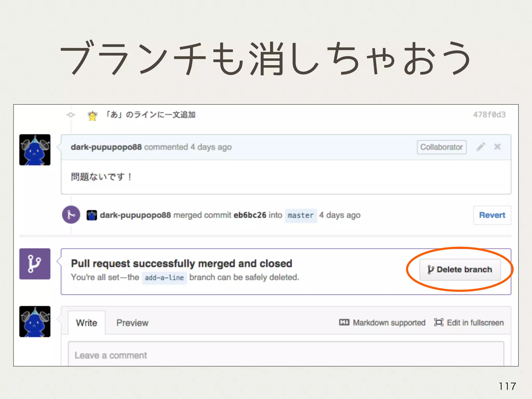Screen dimensions: 532x399
Task: Click the Leave a comment field
Action: (x=286, y=355)
